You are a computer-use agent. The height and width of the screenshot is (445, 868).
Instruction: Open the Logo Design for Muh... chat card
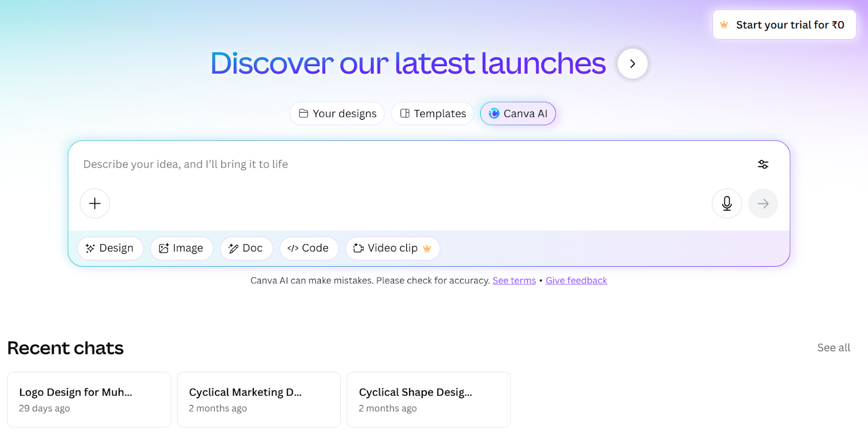(x=89, y=399)
